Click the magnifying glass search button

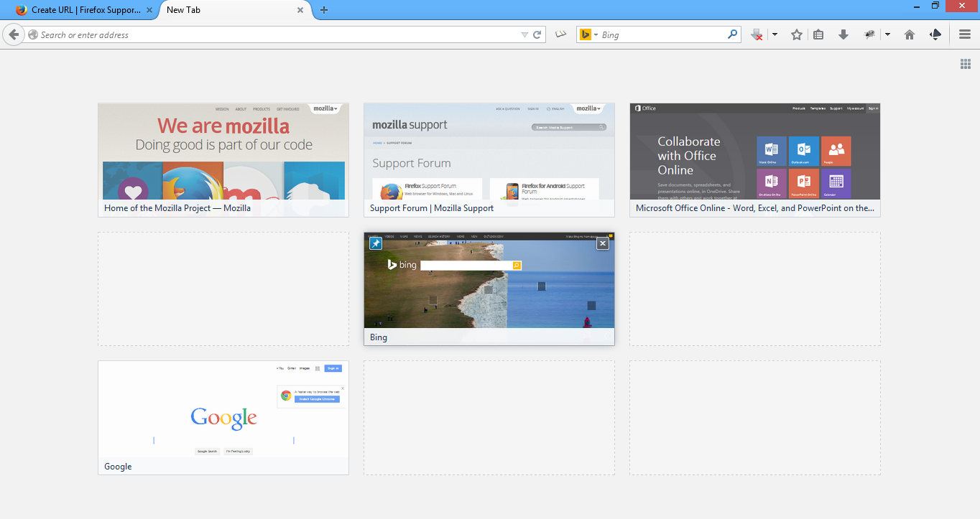(732, 34)
